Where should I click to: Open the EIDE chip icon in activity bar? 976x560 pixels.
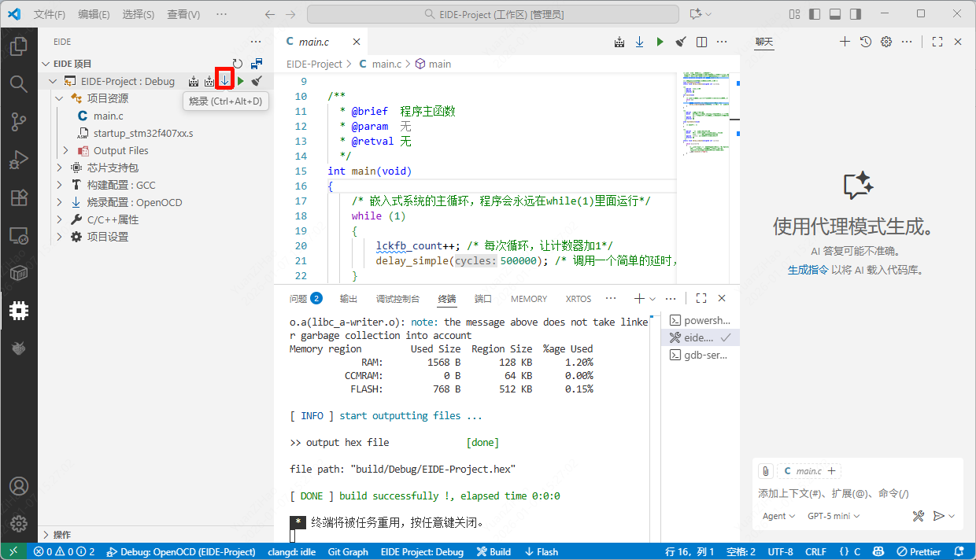[x=19, y=311]
